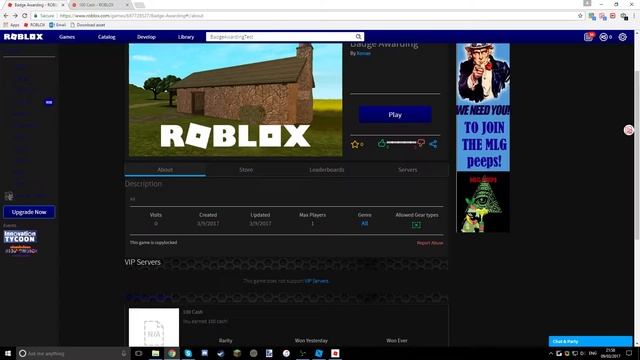Image resolution: width=640 pixels, height=360 pixels.
Task: Click the 100 Cash badge thumbnail
Action: (154, 327)
